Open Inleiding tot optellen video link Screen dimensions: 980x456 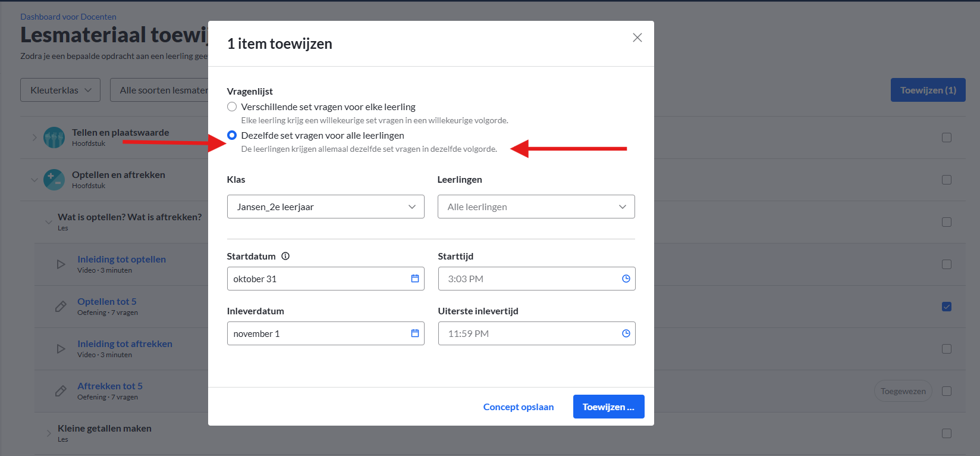coord(121,259)
